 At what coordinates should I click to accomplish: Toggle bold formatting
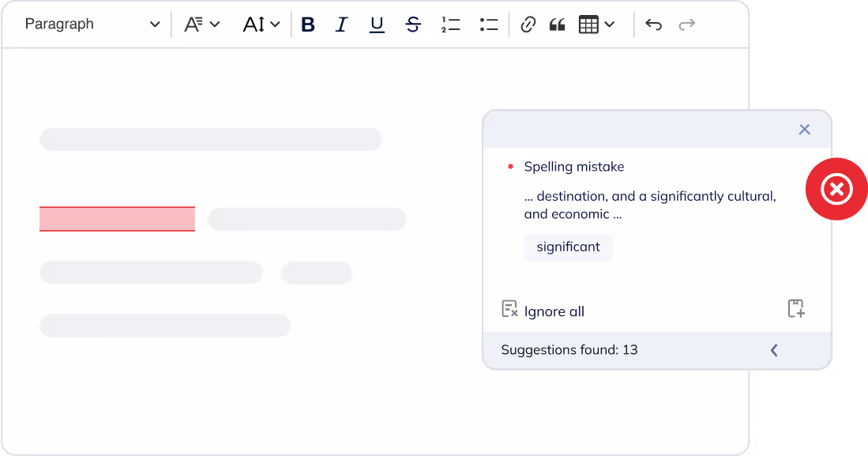tap(308, 24)
